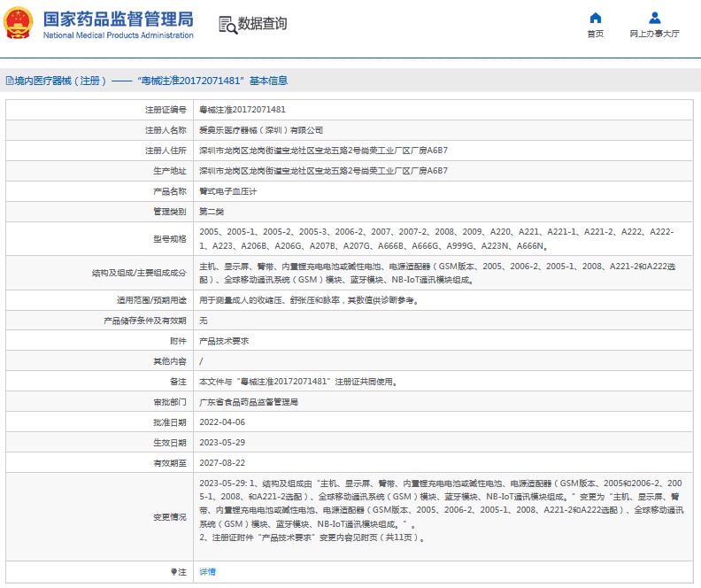Click the remark text 本文件与…注册证共同使用
Viewport: 701px width, 588px height.
click(298, 382)
